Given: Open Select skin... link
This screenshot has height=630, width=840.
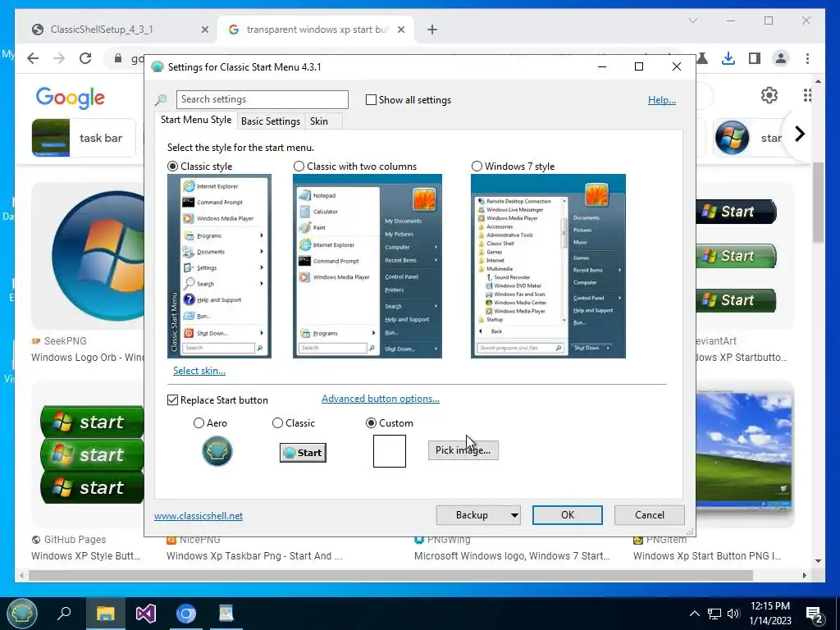Looking at the screenshot, I should [199, 370].
